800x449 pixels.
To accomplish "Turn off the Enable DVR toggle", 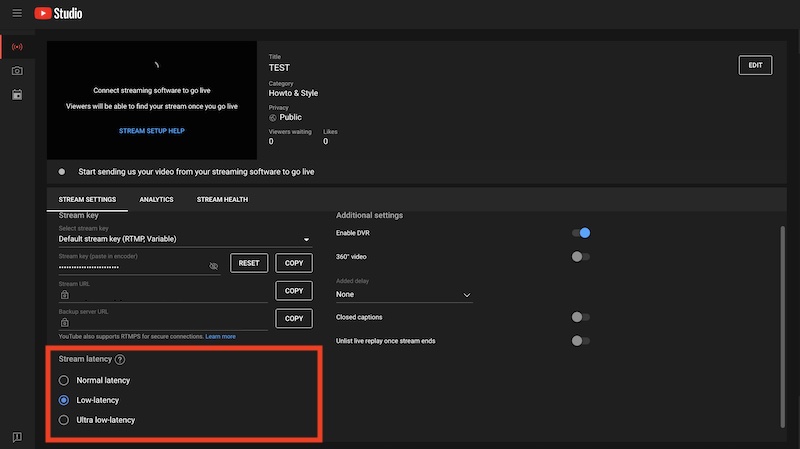I will coord(581,233).
